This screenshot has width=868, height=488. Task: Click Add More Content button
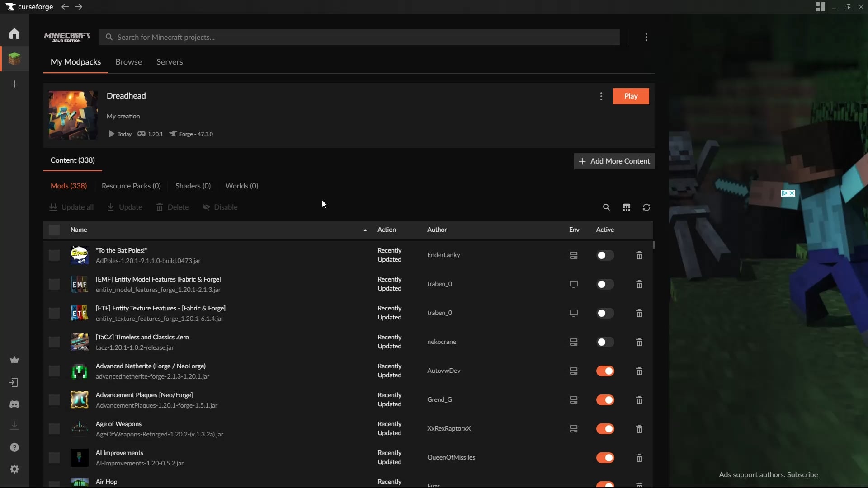click(614, 161)
